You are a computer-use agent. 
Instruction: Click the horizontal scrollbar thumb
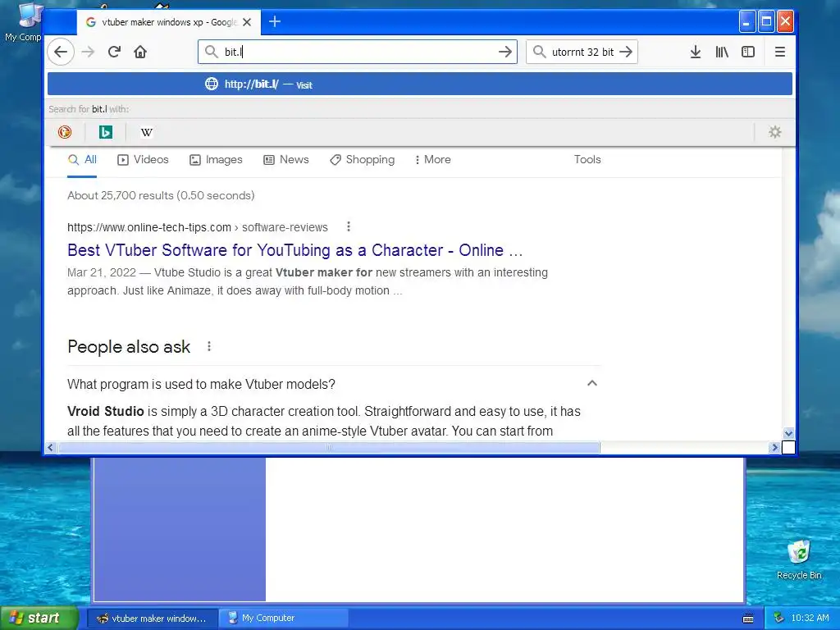point(329,447)
